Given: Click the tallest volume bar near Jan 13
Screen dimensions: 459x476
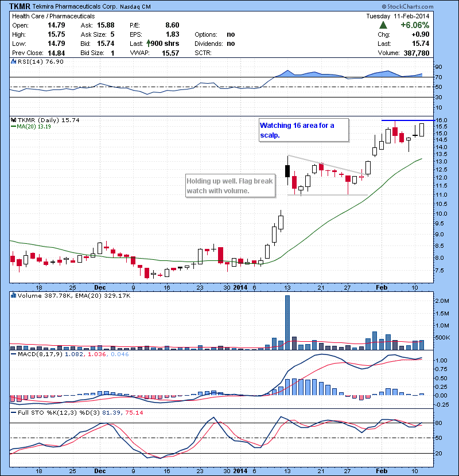Looking at the screenshot, I should 287,323.
